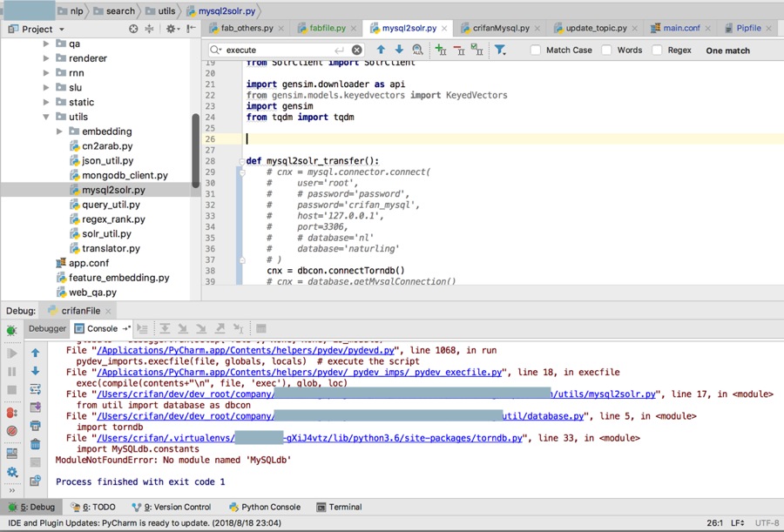
Task: Click the View Breakpoints red dots icon
Action: pyautogui.click(x=11, y=413)
